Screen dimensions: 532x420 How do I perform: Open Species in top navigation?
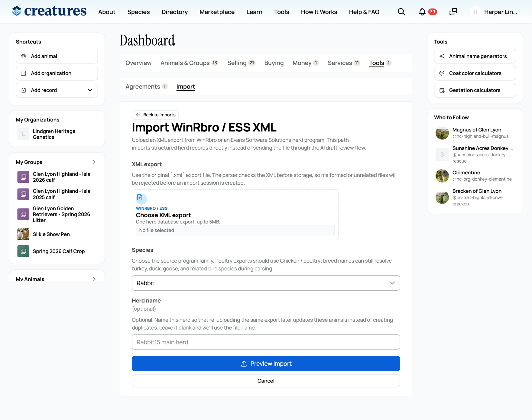(x=138, y=12)
